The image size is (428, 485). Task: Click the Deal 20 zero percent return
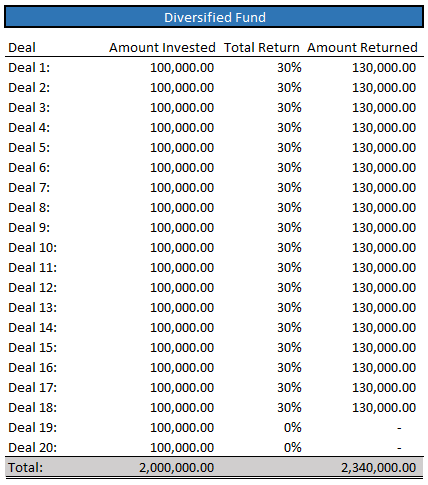click(293, 448)
